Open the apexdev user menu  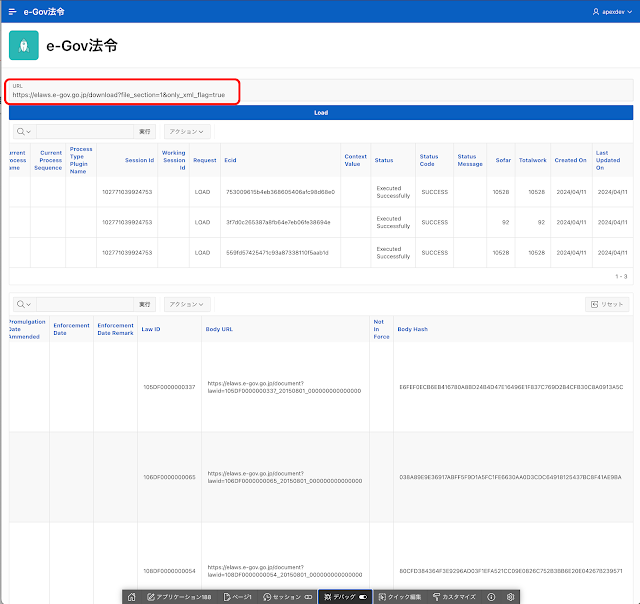[x=612, y=12]
